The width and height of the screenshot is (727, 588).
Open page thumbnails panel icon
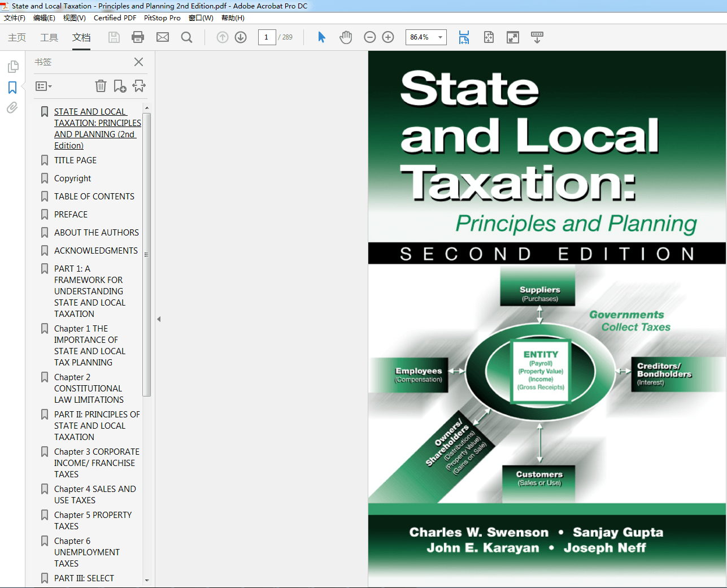12,67
